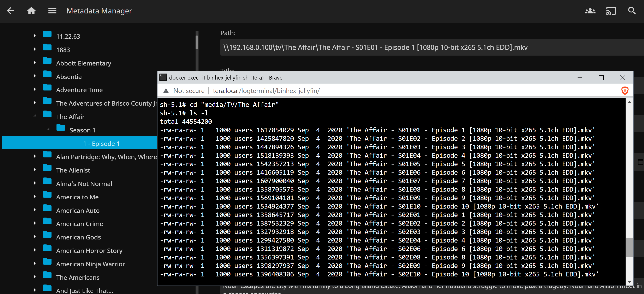The image size is (644, 294).
Task: Select American Horror Story folder
Action: pyautogui.click(x=89, y=251)
